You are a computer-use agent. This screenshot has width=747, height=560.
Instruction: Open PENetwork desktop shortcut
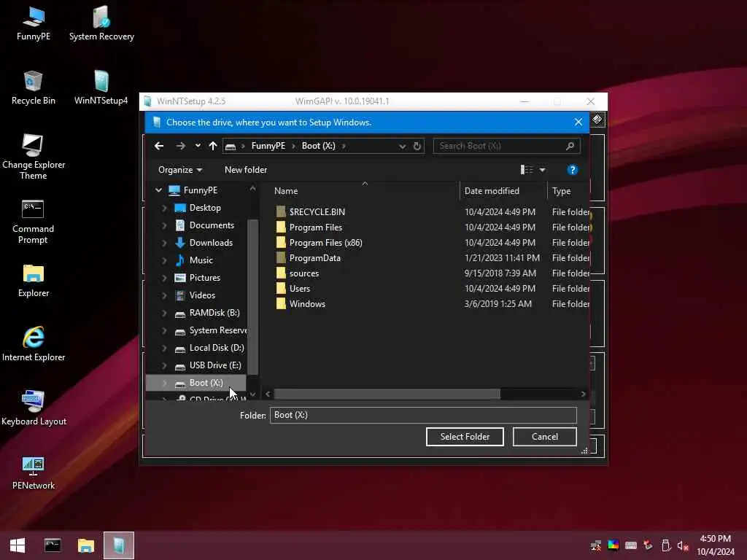pos(34,472)
